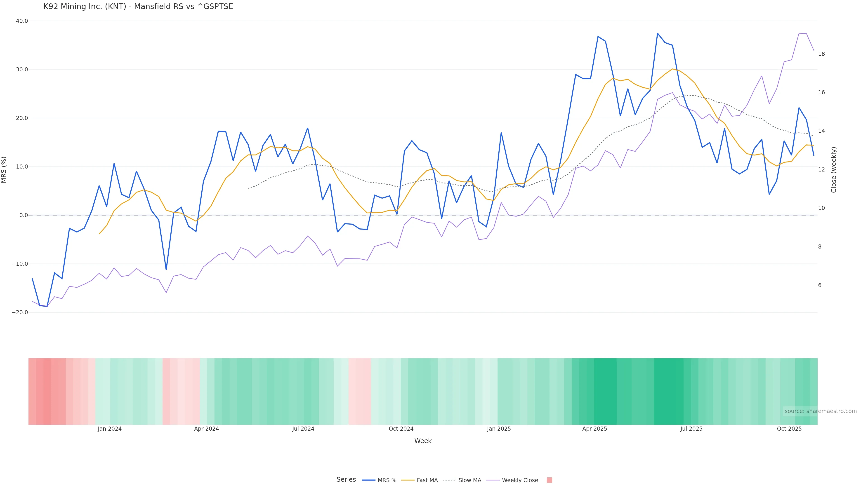
Task: Click the "Close (weekly)" right axis title
Action: click(834, 169)
